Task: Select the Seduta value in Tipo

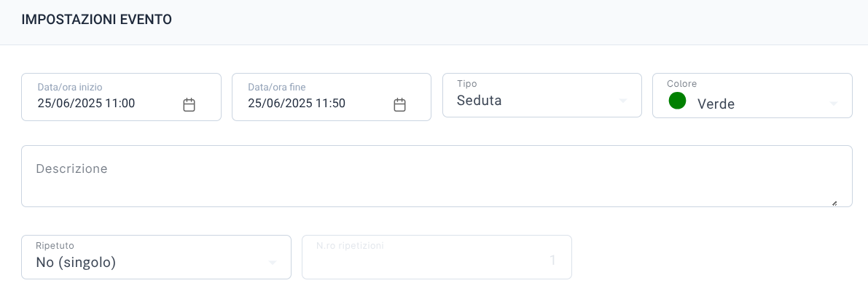Action: (x=480, y=101)
